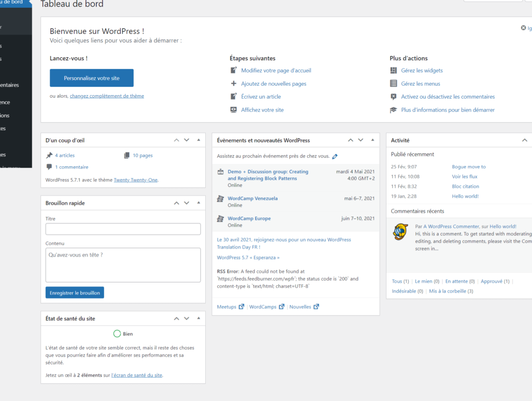Screen dimensions: 532x401
Task: Open the Voir les flux post link
Action: 464,177
